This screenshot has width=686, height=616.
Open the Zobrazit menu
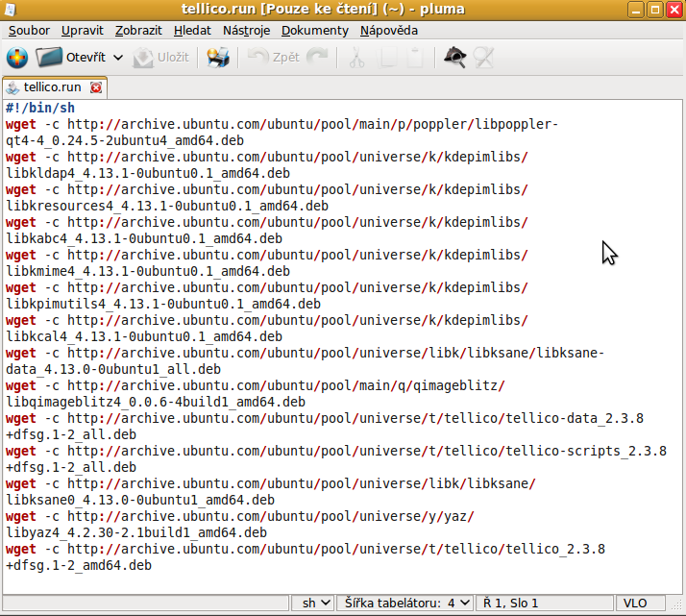point(138,31)
